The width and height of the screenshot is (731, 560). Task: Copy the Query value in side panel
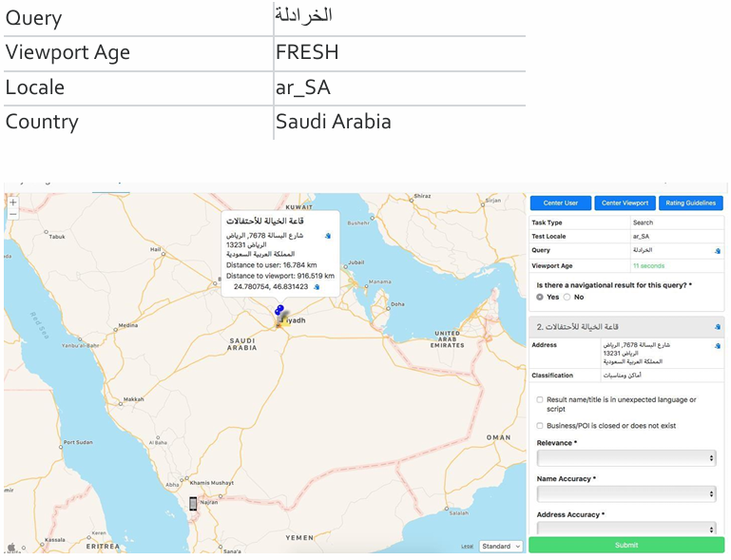pyautogui.click(x=718, y=251)
